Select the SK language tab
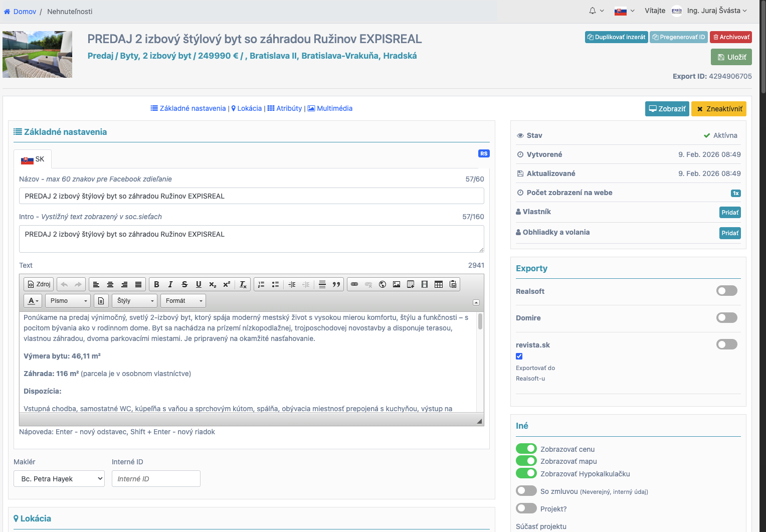The image size is (766, 532). [x=33, y=159]
